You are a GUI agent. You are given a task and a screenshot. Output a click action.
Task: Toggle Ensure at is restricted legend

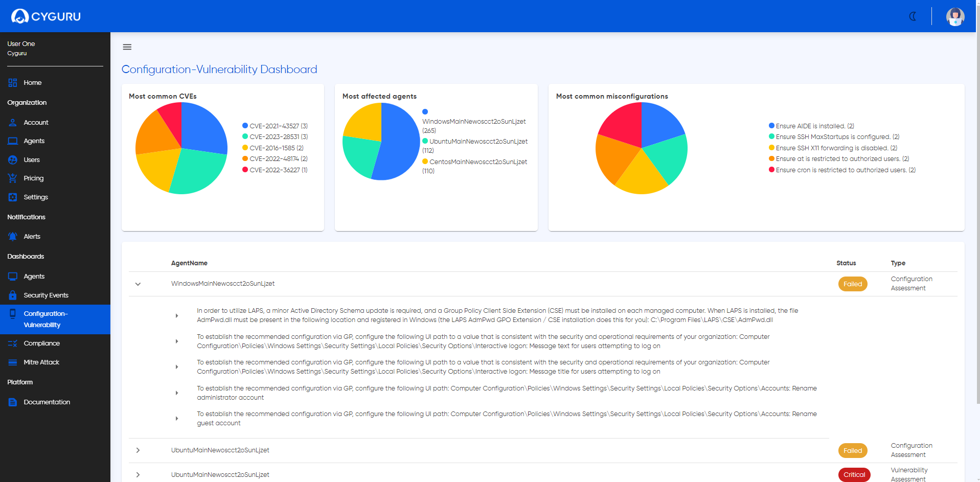[839, 159]
